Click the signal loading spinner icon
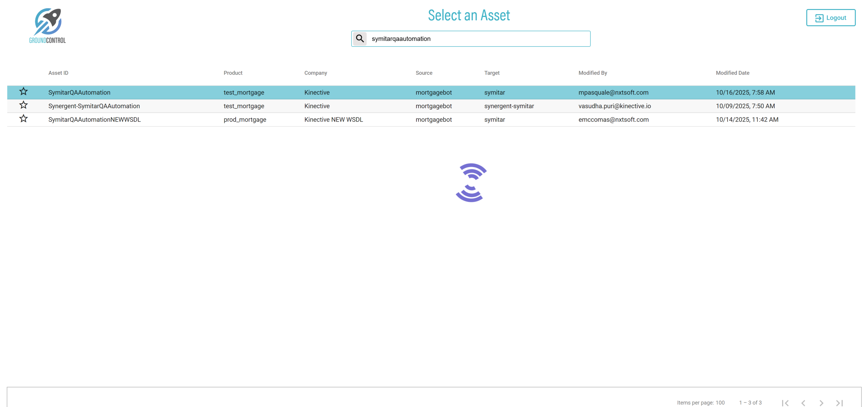 [471, 183]
